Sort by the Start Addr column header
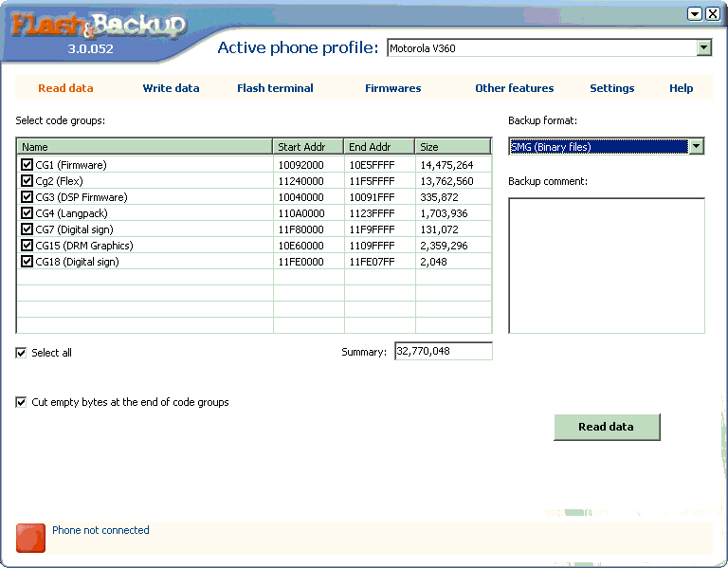Viewport: 728px width, 568px height. coord(308,147)
